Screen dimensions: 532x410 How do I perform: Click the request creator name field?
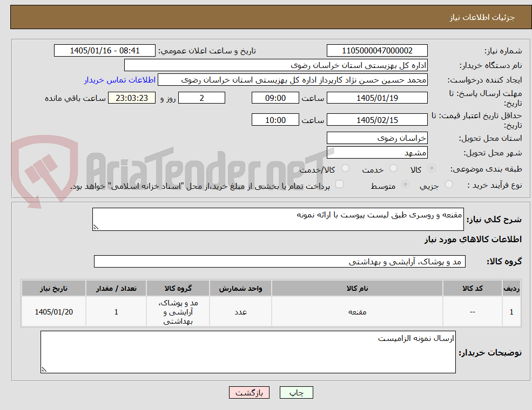click(292, 80)
